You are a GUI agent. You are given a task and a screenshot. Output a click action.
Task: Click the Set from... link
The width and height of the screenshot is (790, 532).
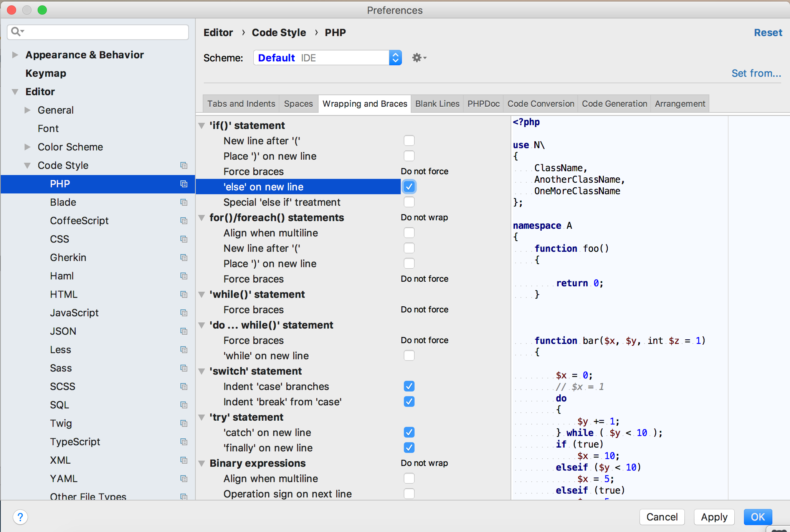[x=756, y=73]
